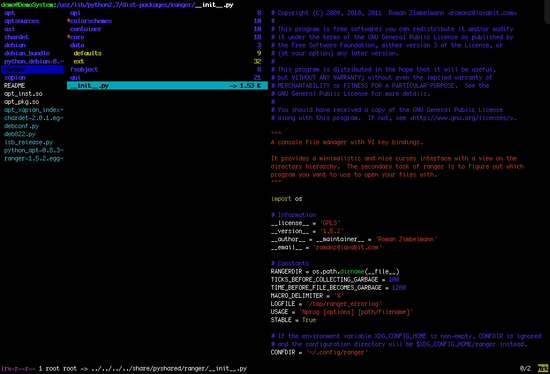Click the item count 21 on gui row

coord(257,78)
